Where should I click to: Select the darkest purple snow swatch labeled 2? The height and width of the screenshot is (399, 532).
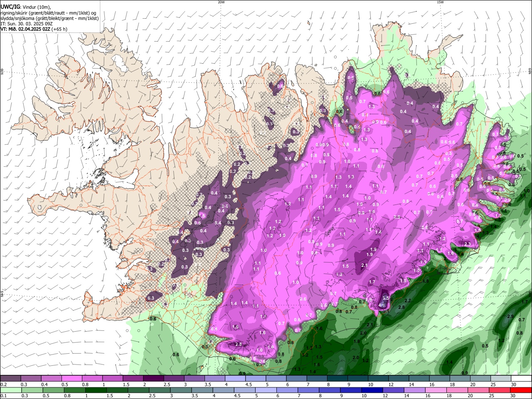tap(153, 379)
